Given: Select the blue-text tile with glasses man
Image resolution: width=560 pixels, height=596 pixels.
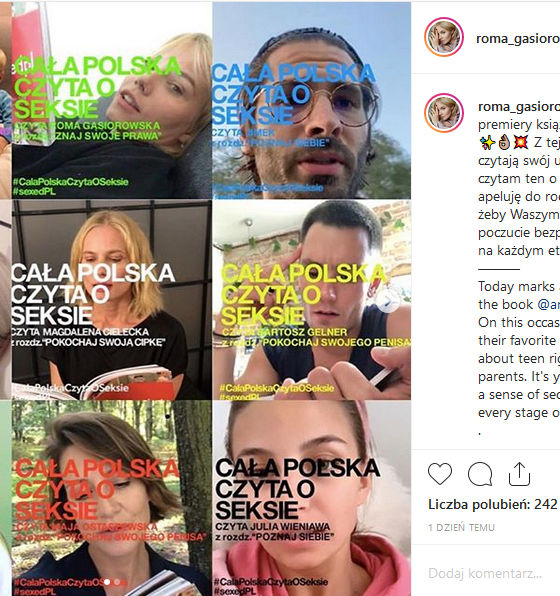Looking at the screenshot, I should tap(312, 100).
